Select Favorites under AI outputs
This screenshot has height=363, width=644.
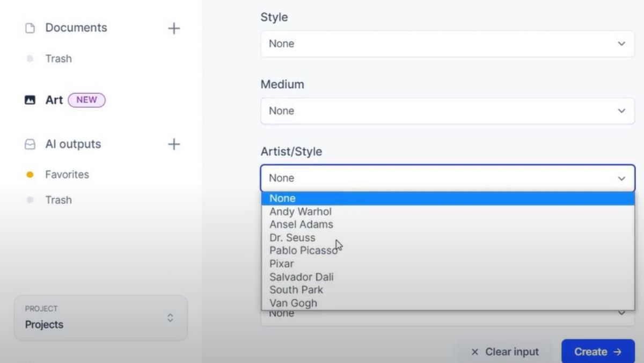tap(66, 174)
